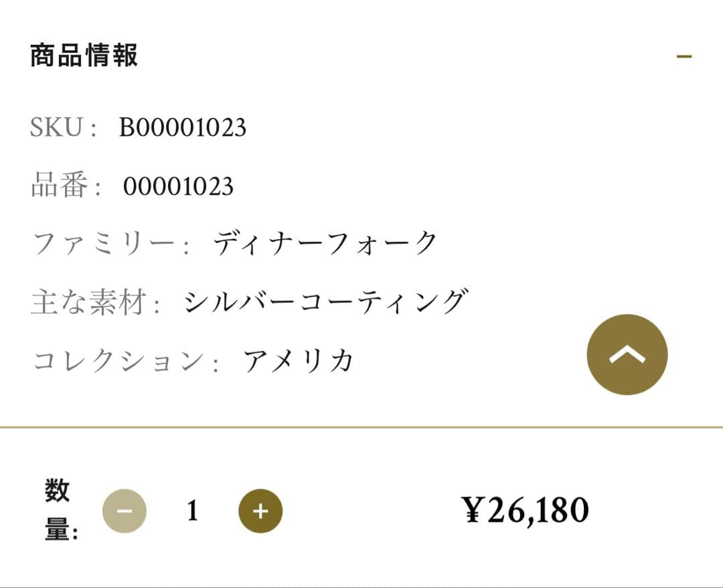Viewport: 723px width, 588px height.
Task: Collapse the 商品情報 section with minus icon
Action: 684,56
